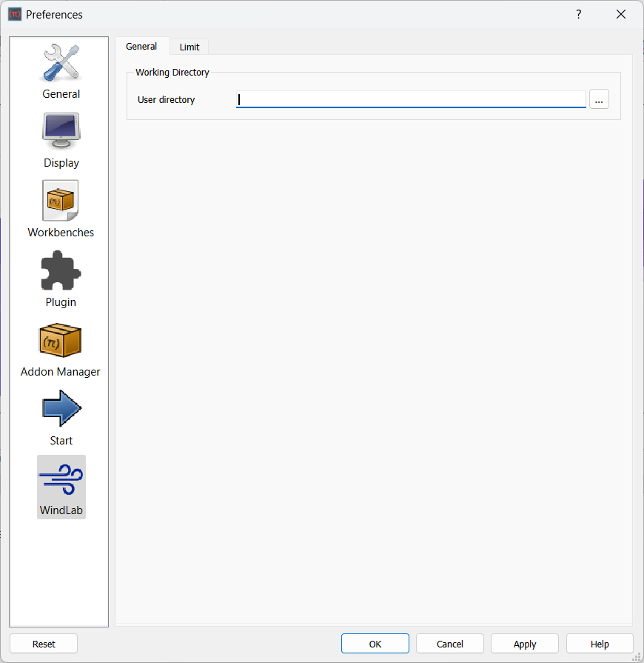The width and height of the screenshot is (644, 663).
Task: Select the General preferences icon
Action: [61, 70]
